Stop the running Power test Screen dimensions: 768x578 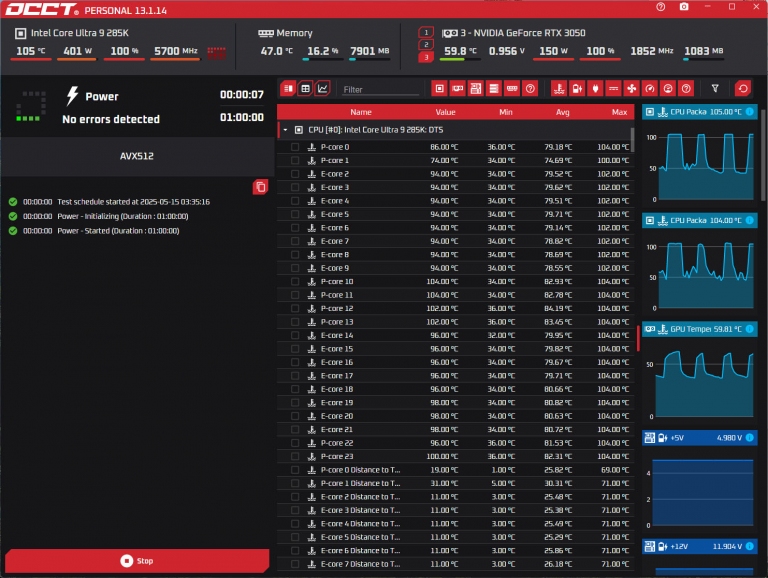pyautogui.click(x=137, y=561)
